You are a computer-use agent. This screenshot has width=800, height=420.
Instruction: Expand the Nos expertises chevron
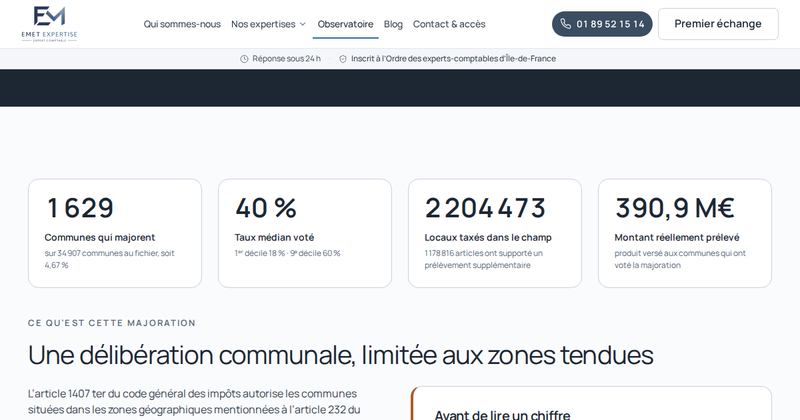point(303,24)
